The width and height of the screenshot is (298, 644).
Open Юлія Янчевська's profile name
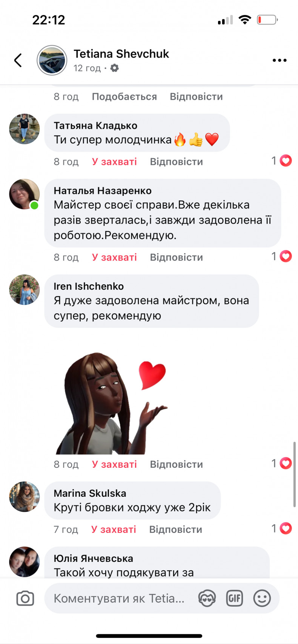[93, 558]
